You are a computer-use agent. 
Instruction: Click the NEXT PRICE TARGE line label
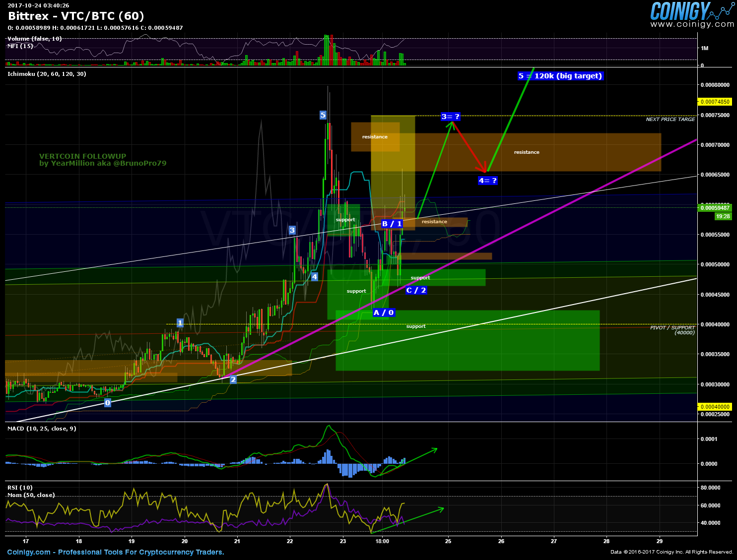670,120
